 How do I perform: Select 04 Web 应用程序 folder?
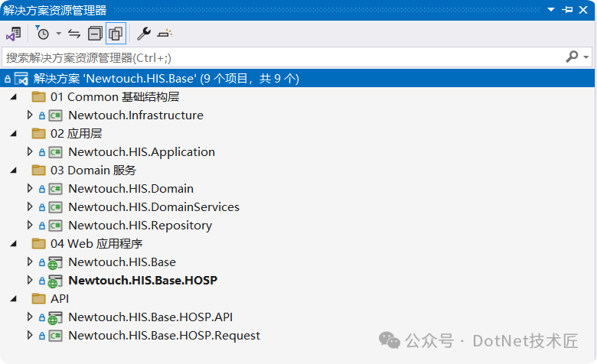pos(96,243)
